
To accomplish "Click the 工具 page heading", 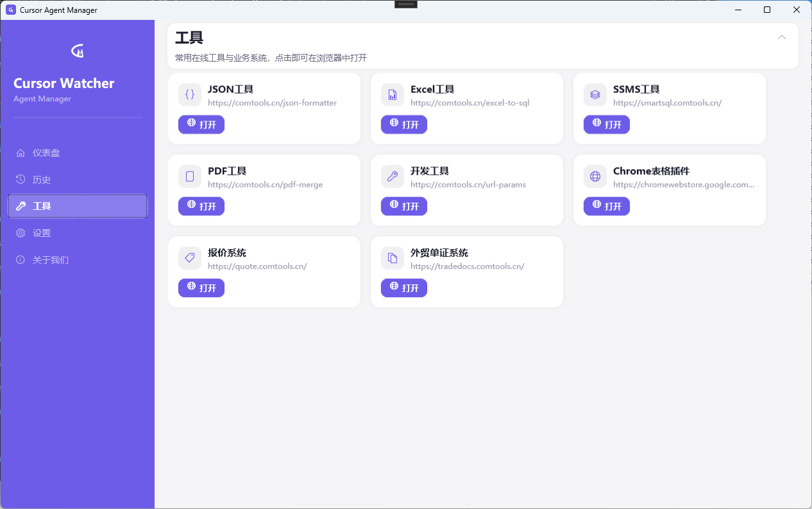I will point(189,38).
